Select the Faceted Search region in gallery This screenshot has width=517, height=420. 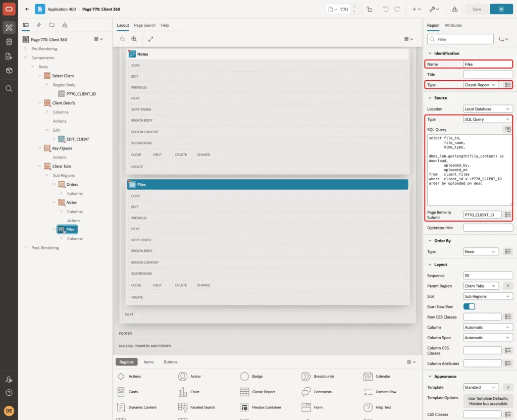point(196,407)
